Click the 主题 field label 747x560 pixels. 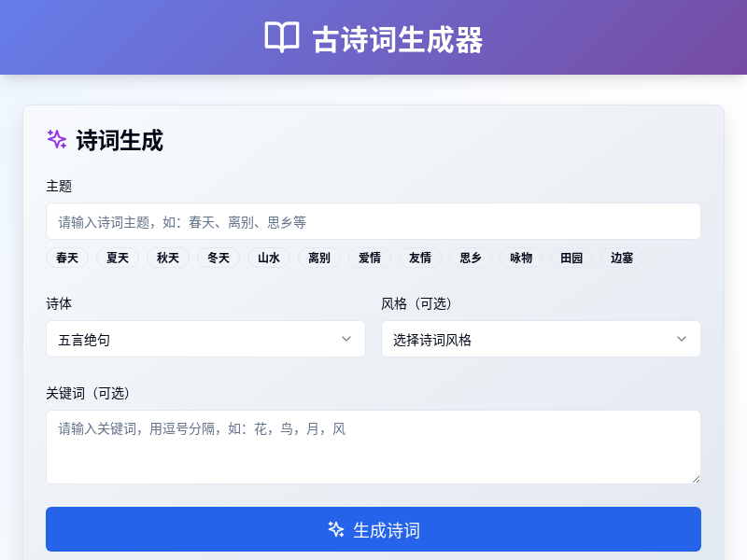[x=59, y=186]
